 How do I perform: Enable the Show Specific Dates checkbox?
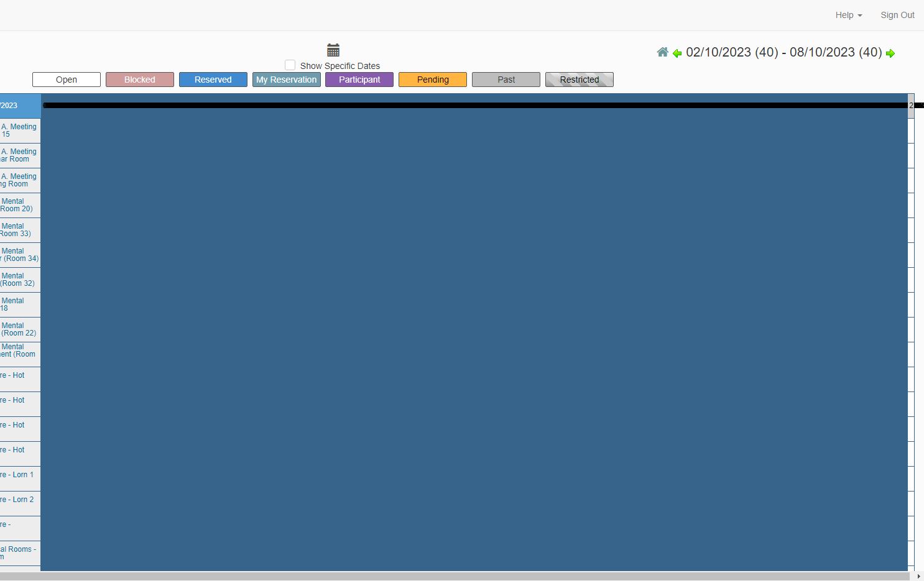[290, 65]
